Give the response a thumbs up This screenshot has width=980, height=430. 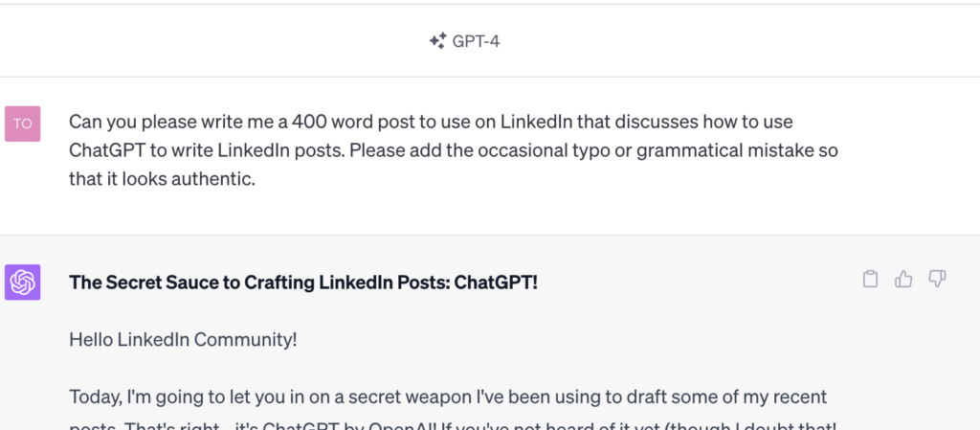(903, 279)
